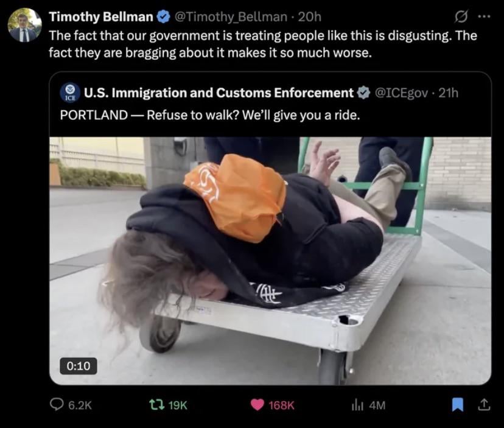This screenshot has width=504, height=428.
Task: Click the ICE account verified badge
Action: click(364, 93)
